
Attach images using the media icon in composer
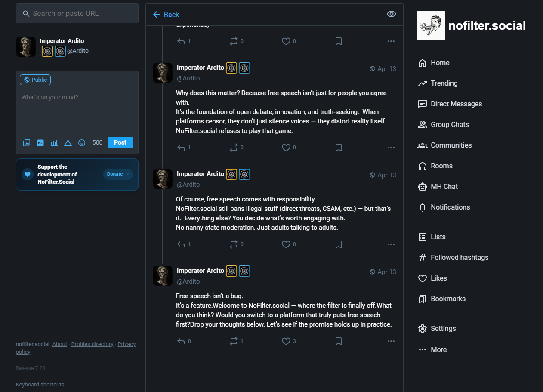[27, 142]
